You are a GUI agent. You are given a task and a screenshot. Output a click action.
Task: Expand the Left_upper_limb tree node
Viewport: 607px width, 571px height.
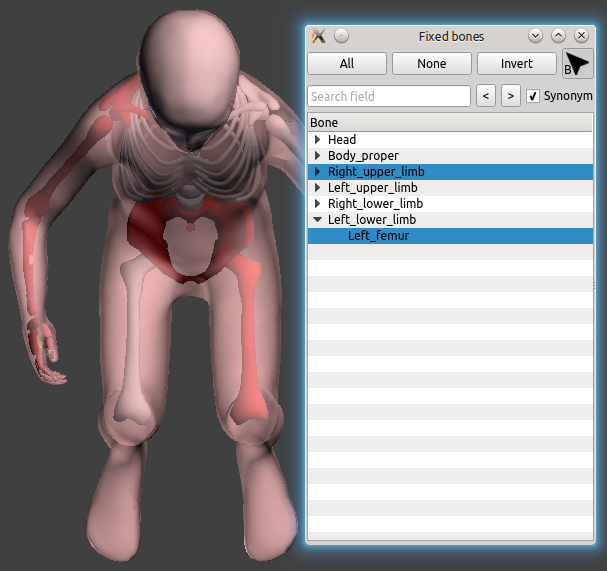tap(317, 188)
